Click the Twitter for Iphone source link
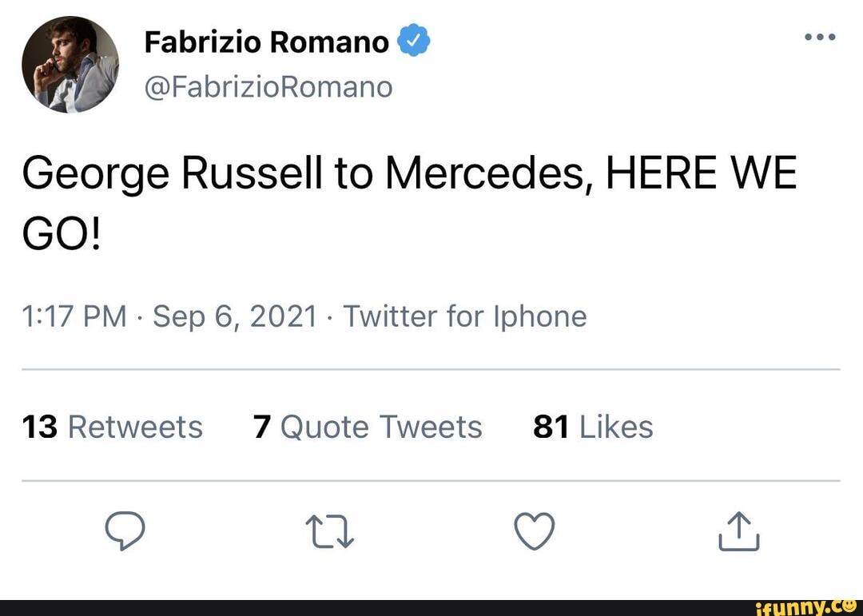The width and height of the screenshot is (863, 616). (x=465, y=316)
